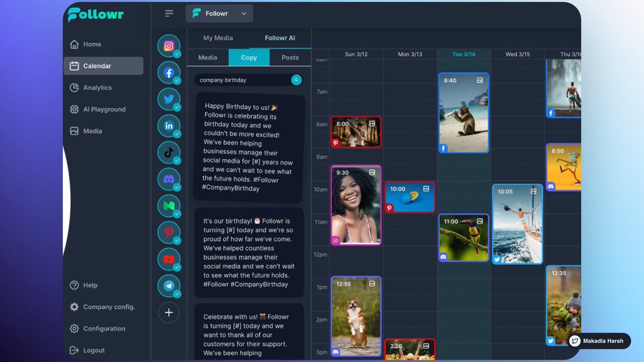Image resolution: width=644 pixels, height=362 pixels.
Task: Open the 8:00 Pinterest post thumbnail
Action: [x=356, y=132]
